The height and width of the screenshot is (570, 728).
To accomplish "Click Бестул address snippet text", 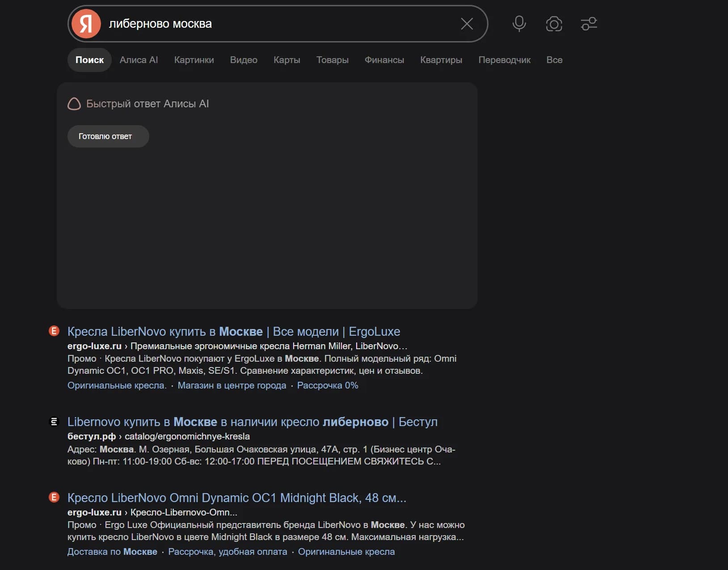I will tap(261, 455).
